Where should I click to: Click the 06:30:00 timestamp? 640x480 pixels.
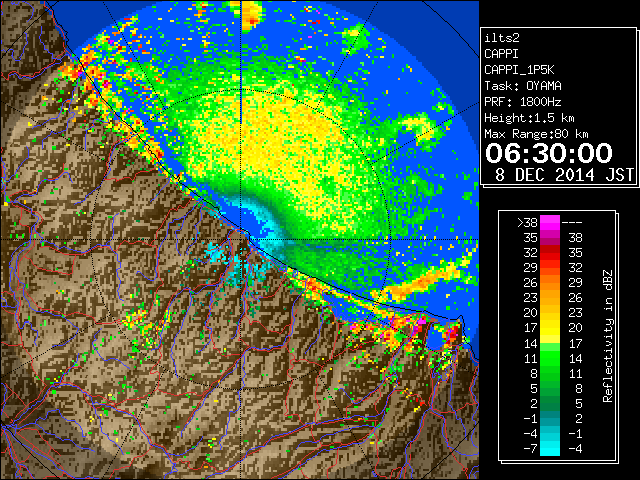(549, 153)
